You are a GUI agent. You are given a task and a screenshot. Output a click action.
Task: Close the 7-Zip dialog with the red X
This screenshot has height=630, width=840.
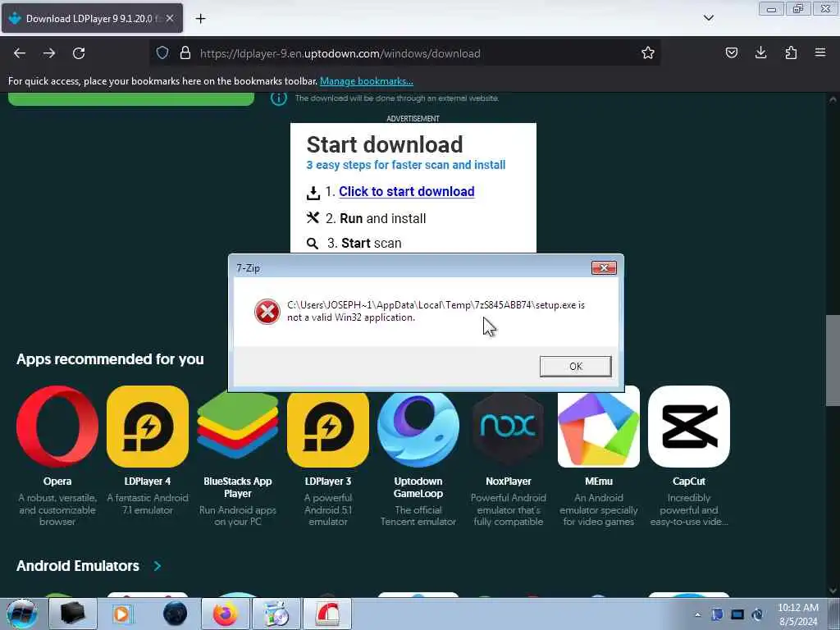(604, 268)
